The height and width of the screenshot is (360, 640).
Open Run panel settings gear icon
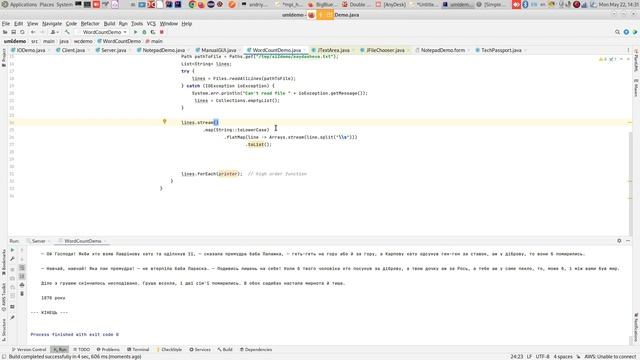(619, 241)
